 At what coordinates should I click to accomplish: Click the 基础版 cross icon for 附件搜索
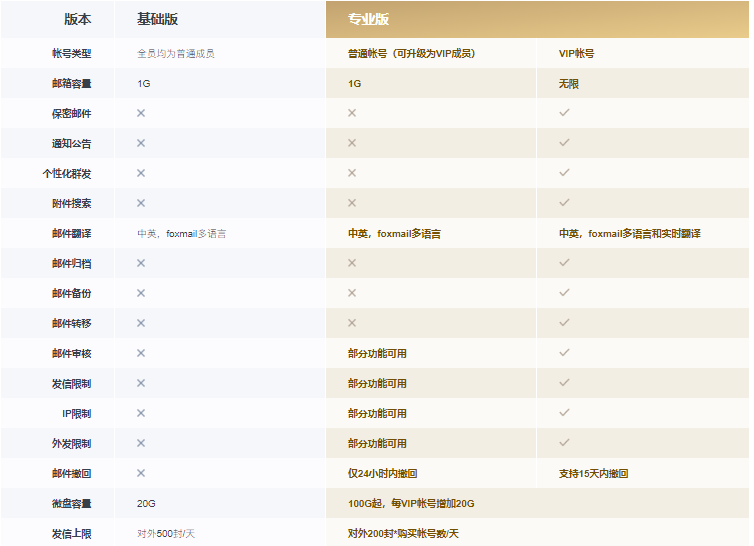[x=141, y=203]
